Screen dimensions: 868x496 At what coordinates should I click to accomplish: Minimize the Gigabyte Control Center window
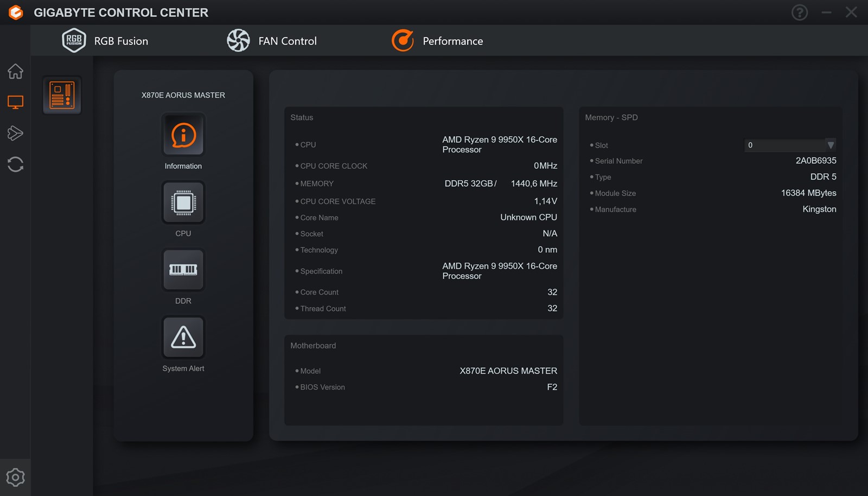tap(826, 12)
